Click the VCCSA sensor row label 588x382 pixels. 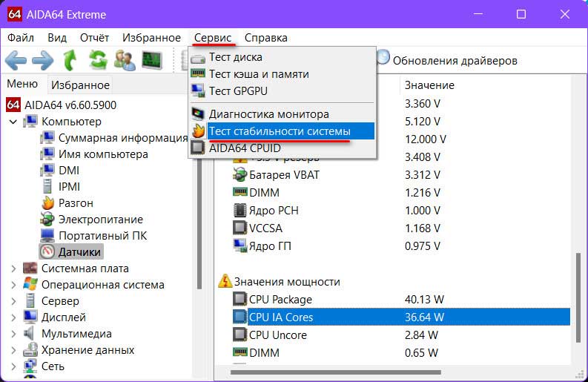[265, 228]
